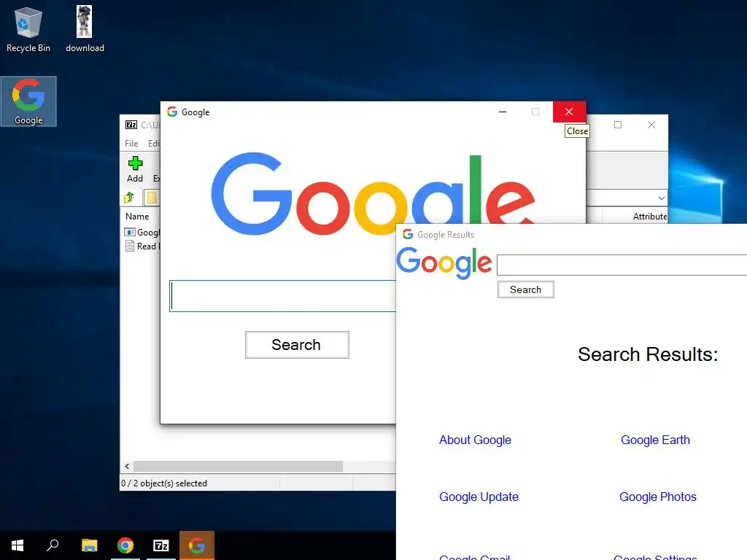Switch to Chrome in the taskbar
The height and width of the screenshot is (560, 747).
tap(125, 545)
